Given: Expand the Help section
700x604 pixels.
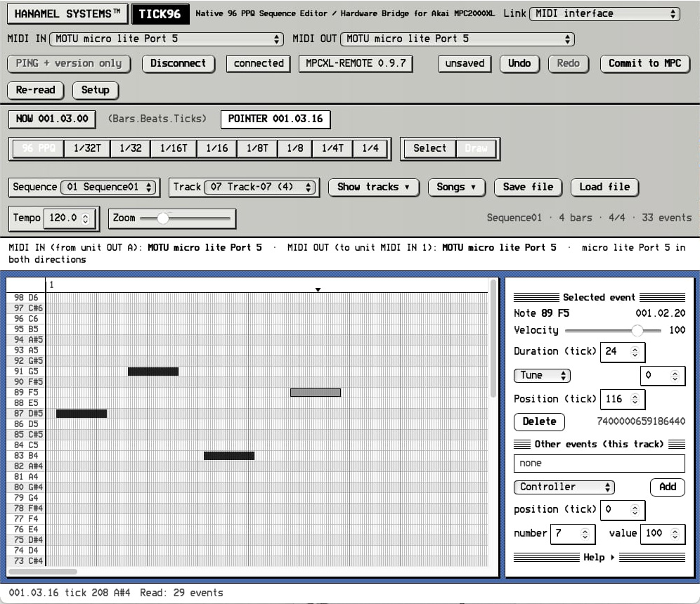Looking at the screenshot, I should coord(599,558).
